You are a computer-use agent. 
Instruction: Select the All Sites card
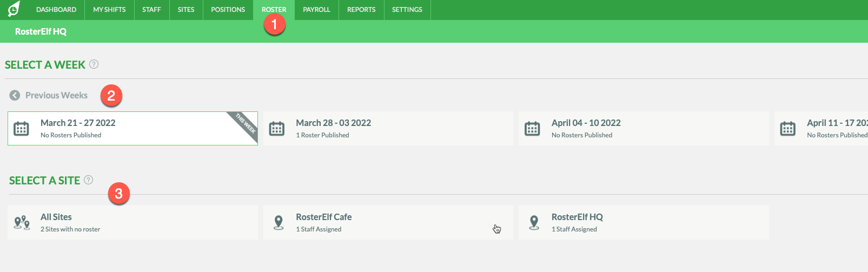(x=132, y=222)
